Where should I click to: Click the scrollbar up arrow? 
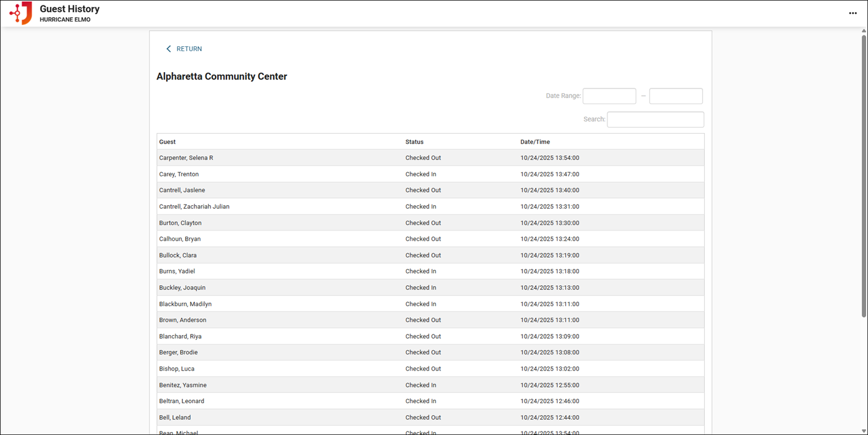click(x=864, y=31)
